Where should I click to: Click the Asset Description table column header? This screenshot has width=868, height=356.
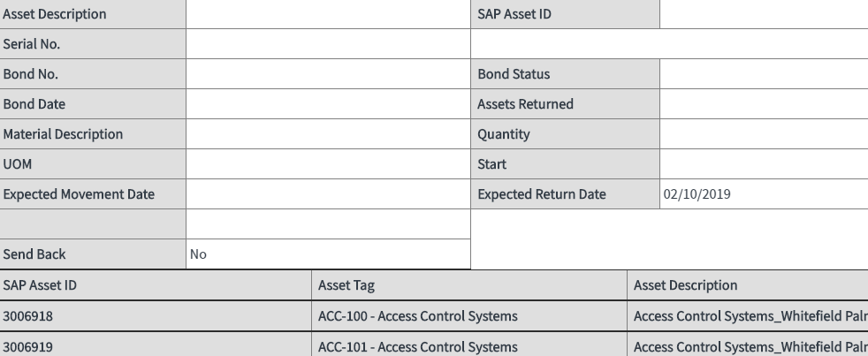tap(748, 285)
